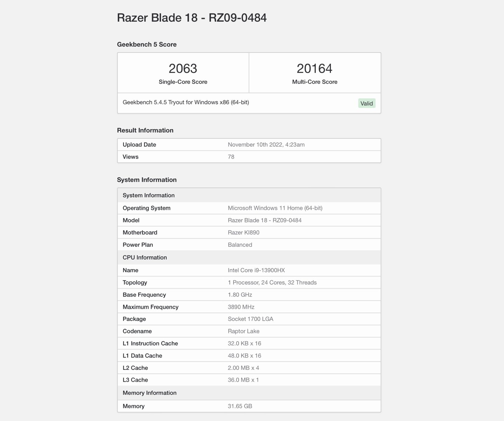504x421 pixels.
Task: Click 1 Processor, 24 Cores, 32 Threads value
Action: pos(272,283)
